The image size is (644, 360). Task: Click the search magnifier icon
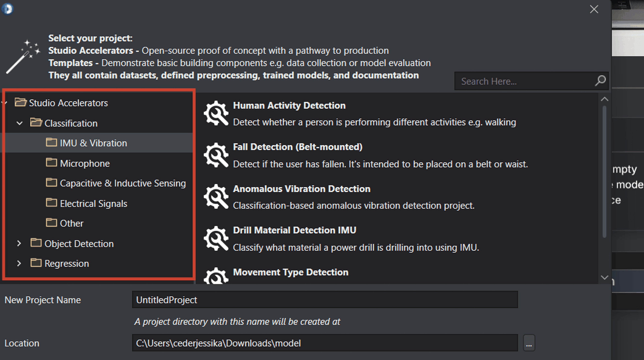point(600,81)
